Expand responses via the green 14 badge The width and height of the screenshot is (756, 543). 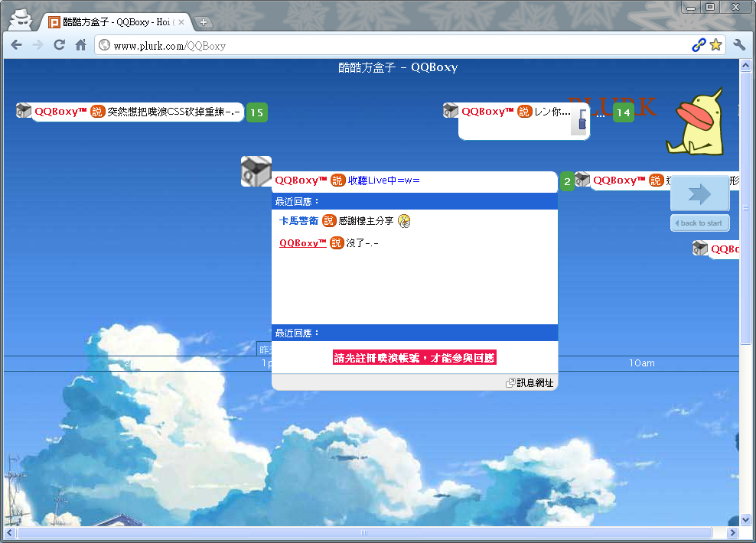click(623, 112)
